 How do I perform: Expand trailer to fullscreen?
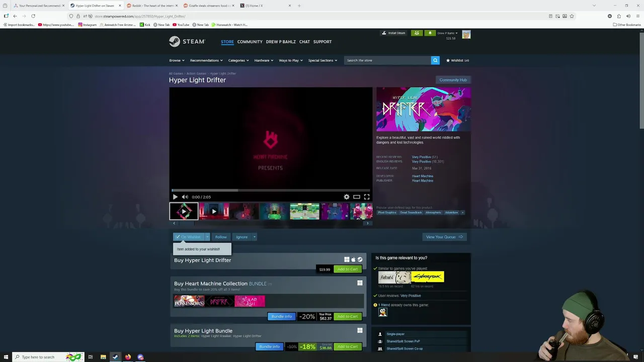[x=367, y=197]
